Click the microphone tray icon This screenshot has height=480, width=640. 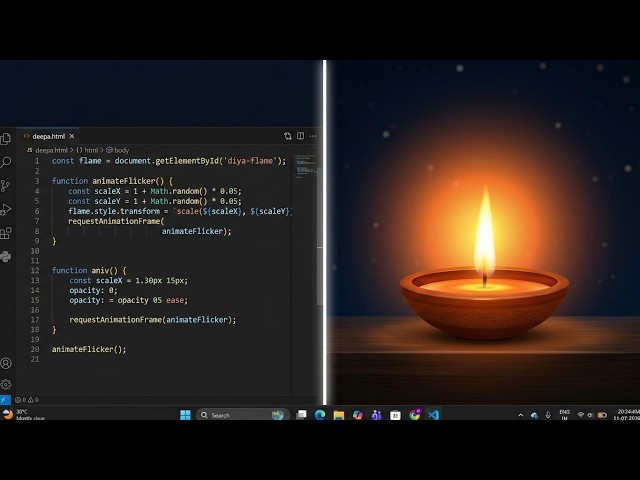548,415
